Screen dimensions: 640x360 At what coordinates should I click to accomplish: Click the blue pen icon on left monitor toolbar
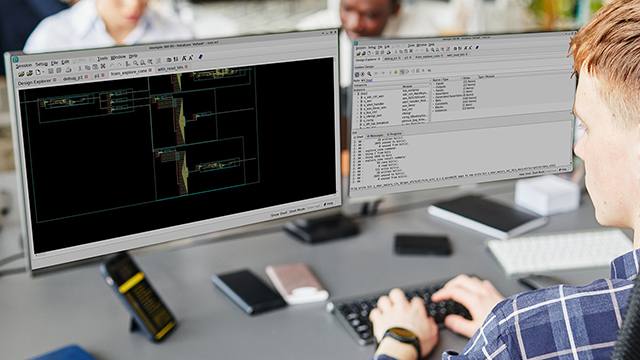(200, 57)
